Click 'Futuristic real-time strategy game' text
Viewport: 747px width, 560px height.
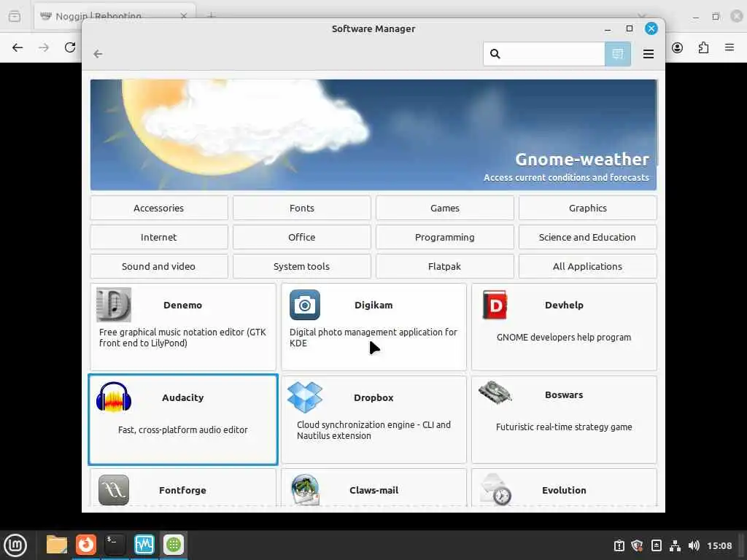point(564,427)
